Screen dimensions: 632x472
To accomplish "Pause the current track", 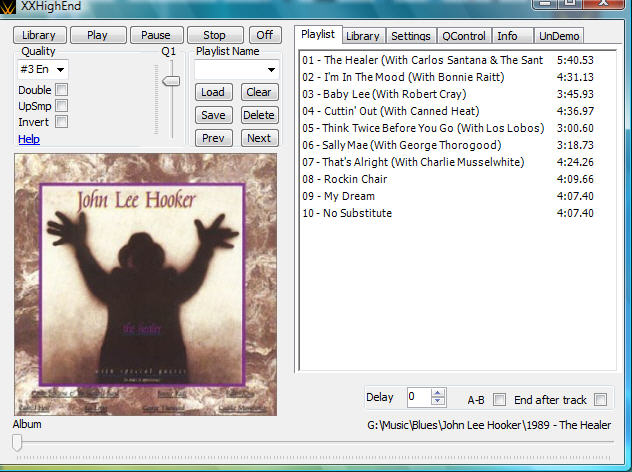I will click(156, 35).
